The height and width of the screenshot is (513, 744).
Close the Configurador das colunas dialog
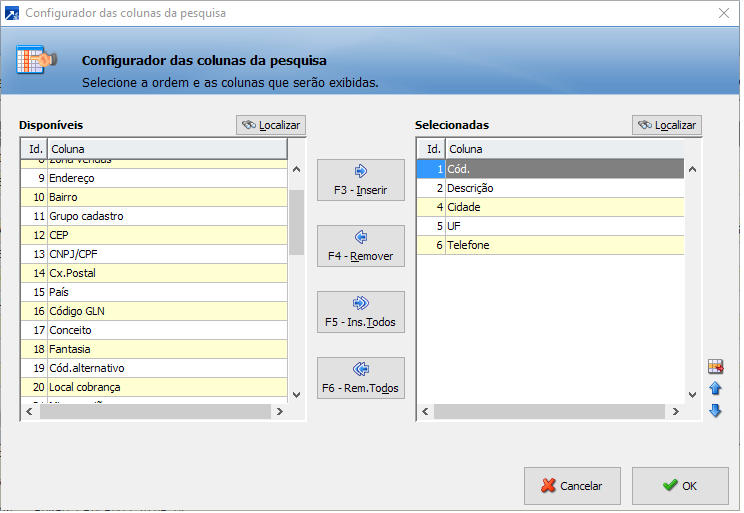click(x=724, y=13)
